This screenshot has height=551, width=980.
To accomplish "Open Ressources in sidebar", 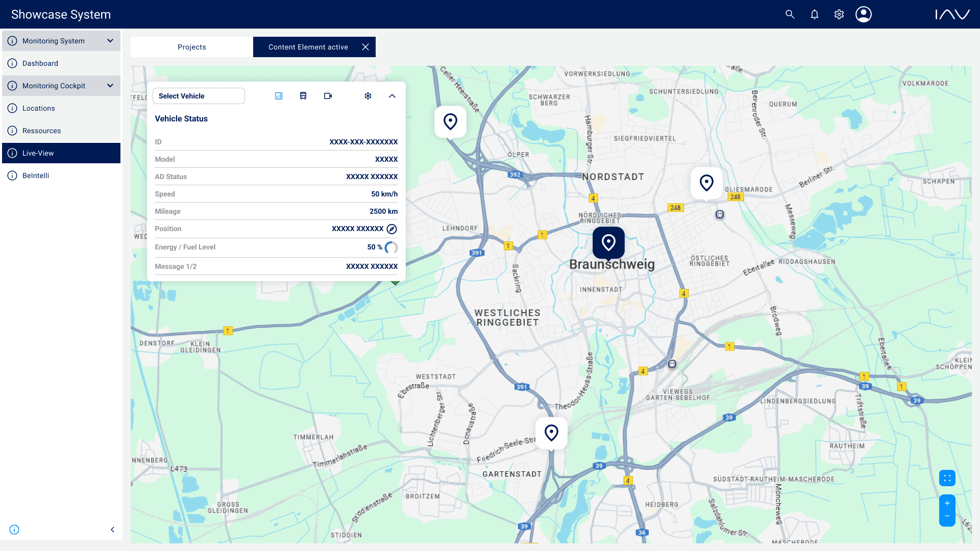I will [61, 131].
